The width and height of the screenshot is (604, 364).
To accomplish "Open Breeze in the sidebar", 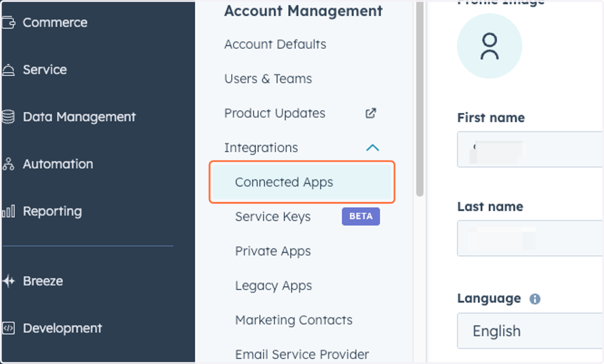I will (43, 281).
